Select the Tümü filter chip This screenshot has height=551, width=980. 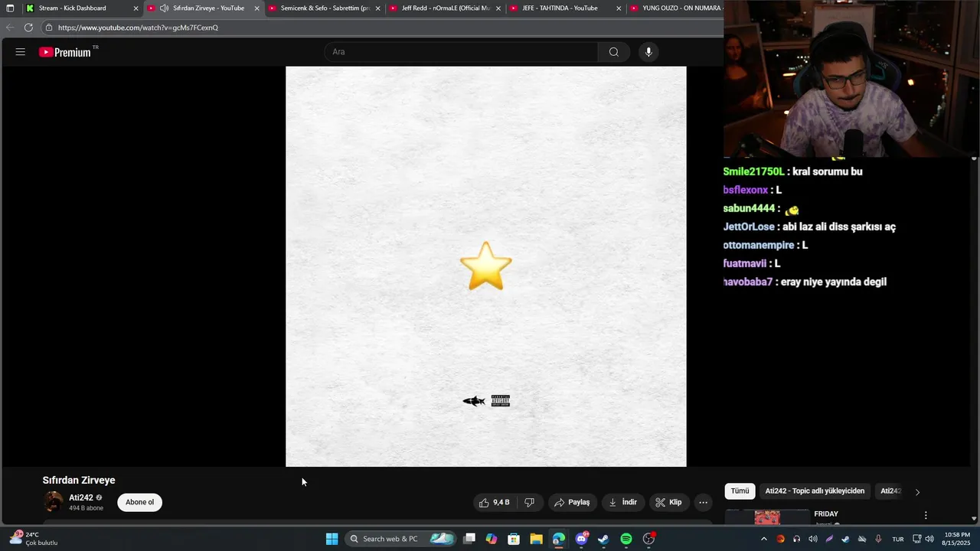click(x=740, y=491)
